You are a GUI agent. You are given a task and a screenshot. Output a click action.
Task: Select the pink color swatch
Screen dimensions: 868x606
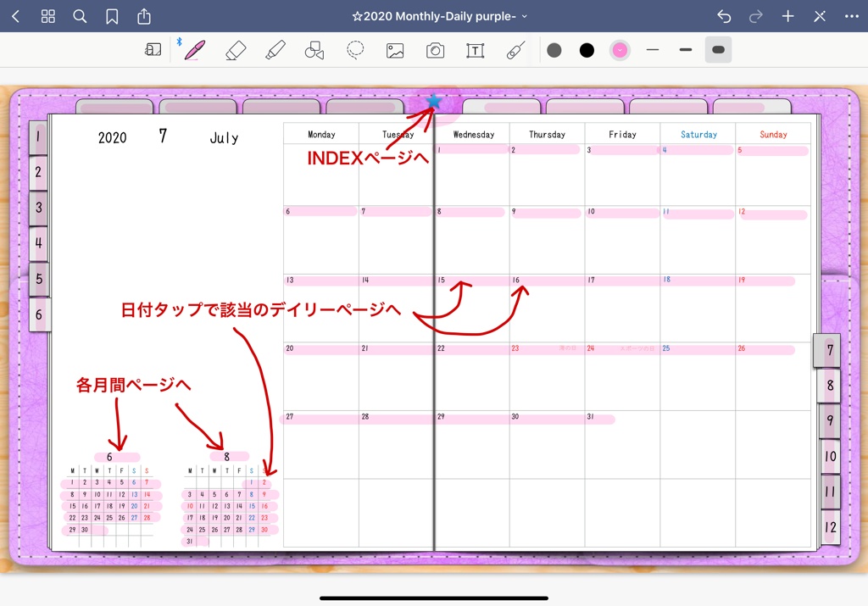click(x=620, y=50)
